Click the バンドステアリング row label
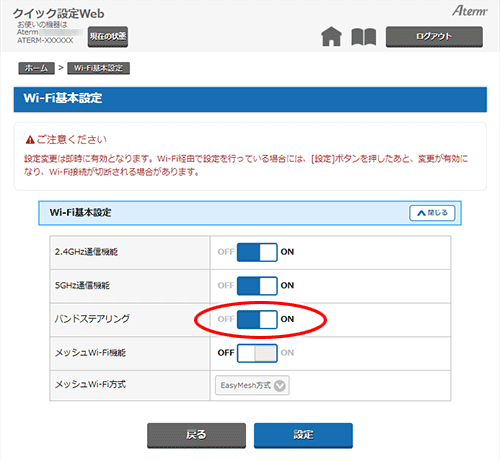 coord(92,319)
